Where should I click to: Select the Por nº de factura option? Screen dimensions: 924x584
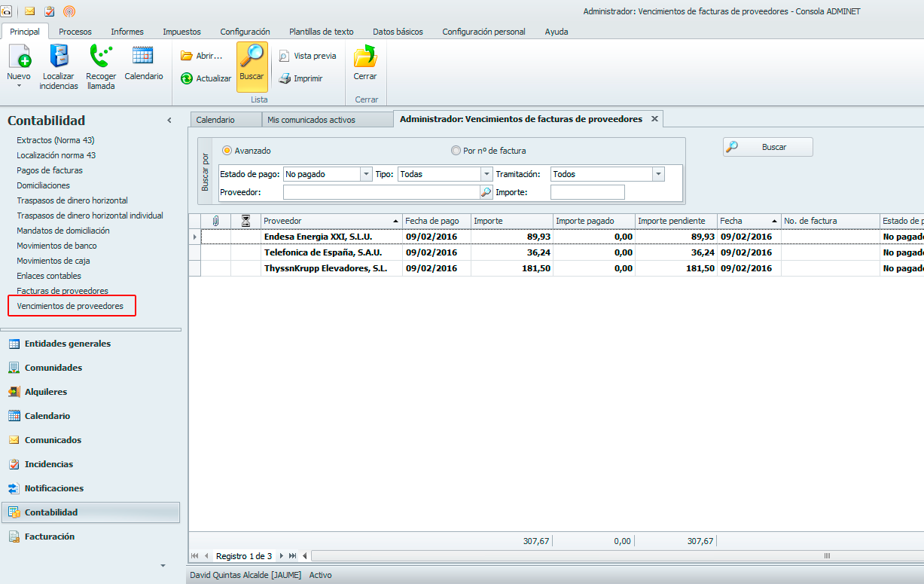pyautogui.click(x=456, y=151)
